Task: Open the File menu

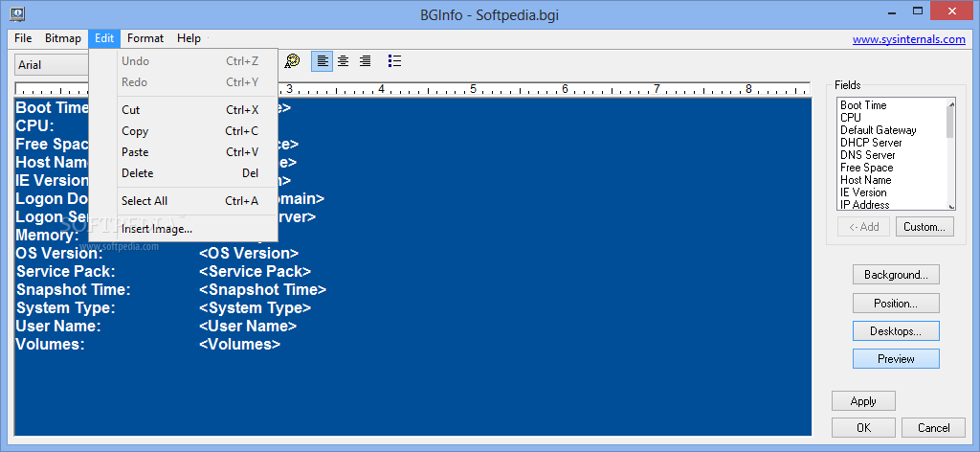Action: tap(23, 38)
